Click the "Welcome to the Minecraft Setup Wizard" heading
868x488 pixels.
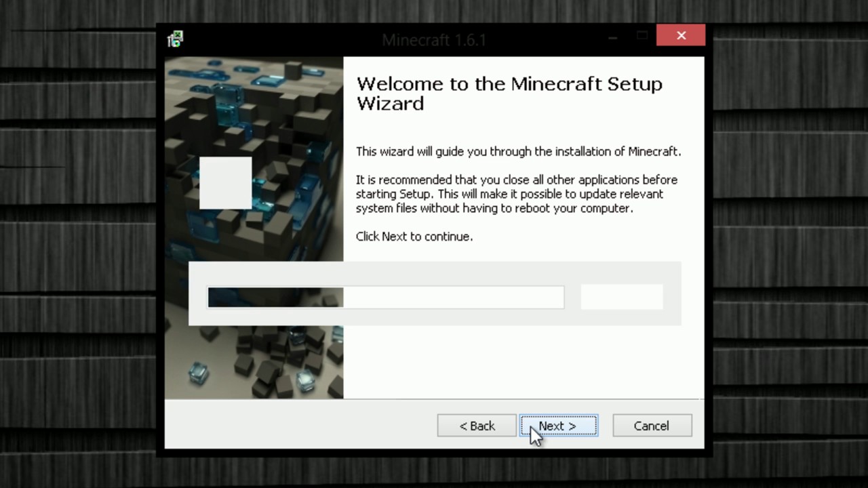coord(509,94)
